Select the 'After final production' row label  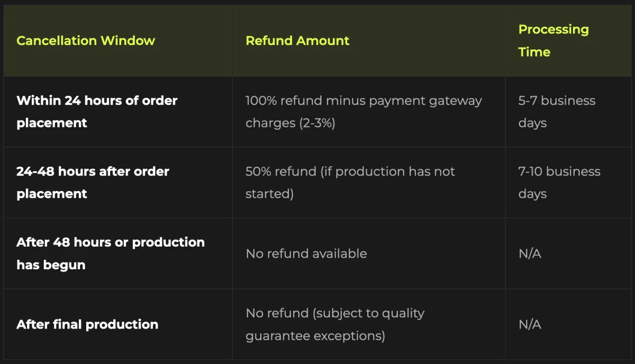point(87,324)
